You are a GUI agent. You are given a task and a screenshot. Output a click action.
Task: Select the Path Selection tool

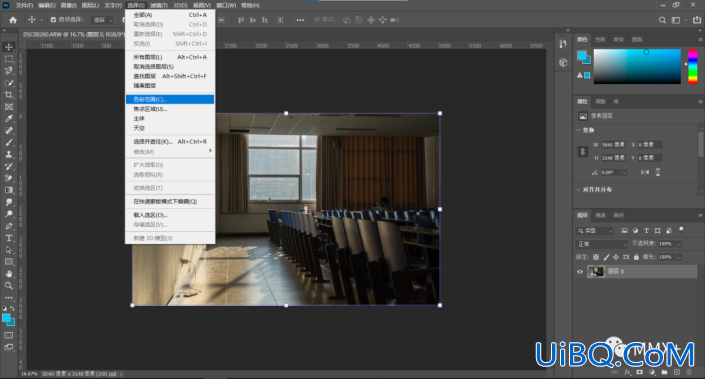point(9,250)
